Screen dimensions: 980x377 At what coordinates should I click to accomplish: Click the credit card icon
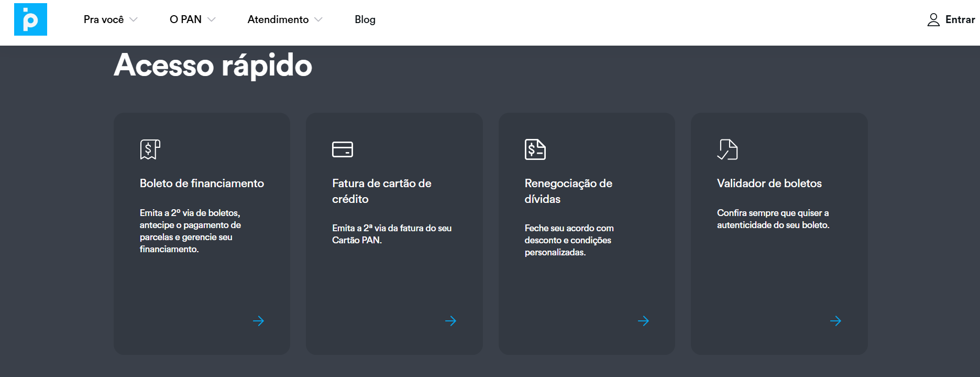click(x=343, y=149)
